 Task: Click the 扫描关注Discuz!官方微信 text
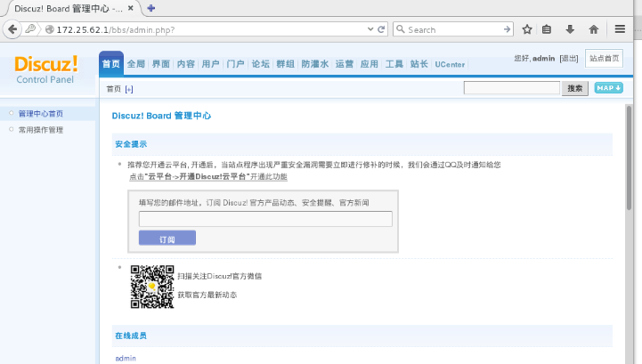[x=219, y=276]
